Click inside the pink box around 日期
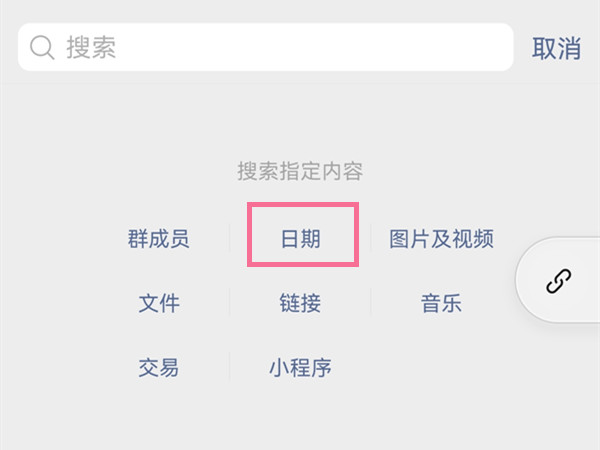 point(303,237)
